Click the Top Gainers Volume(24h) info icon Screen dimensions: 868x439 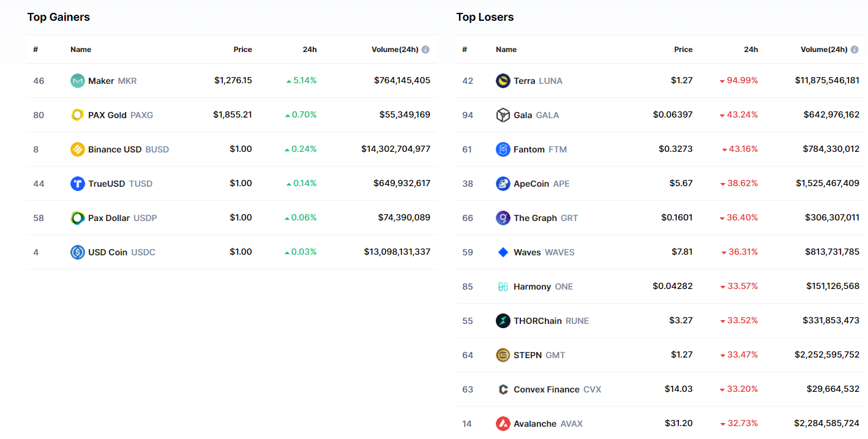[x=425, y=50]
